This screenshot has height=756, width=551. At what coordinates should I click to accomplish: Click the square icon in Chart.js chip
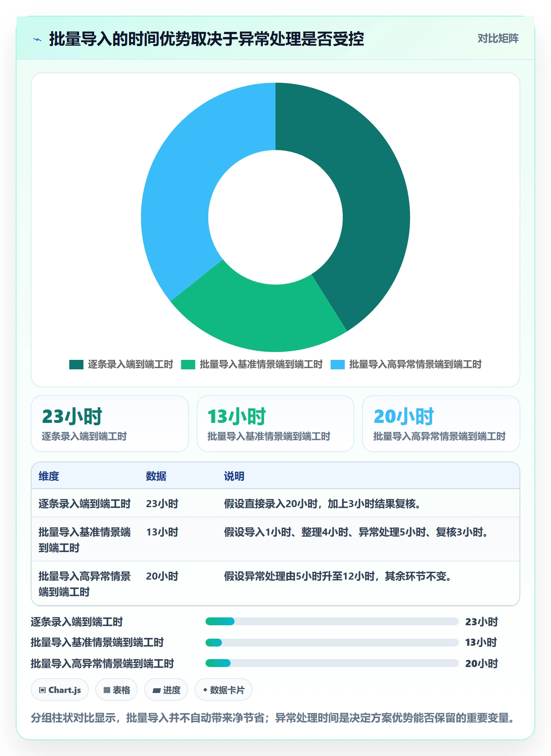coord(43,690)
